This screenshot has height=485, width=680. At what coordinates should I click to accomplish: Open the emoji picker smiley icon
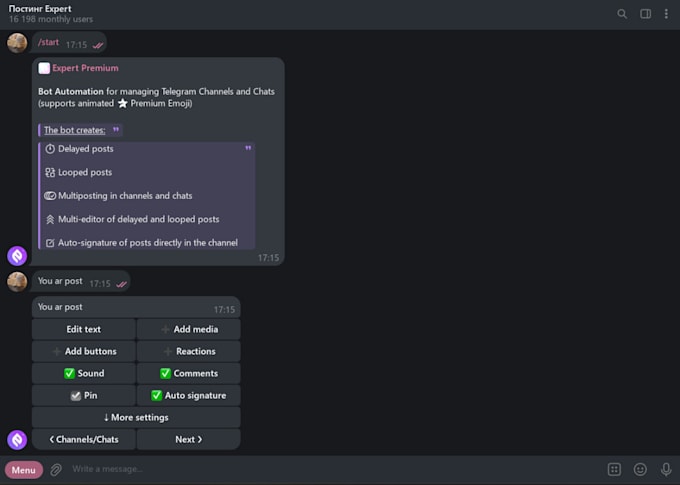[640, 469]
